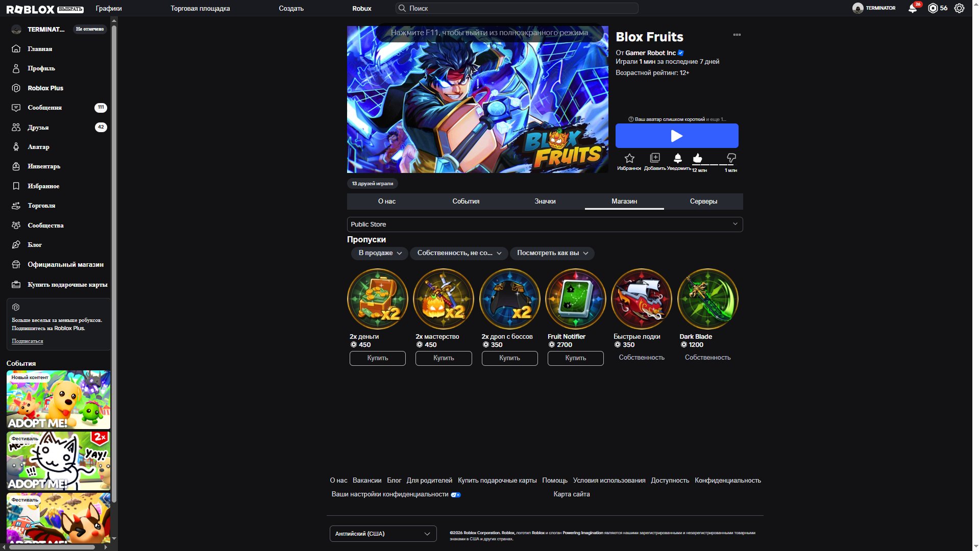980x551 pixels.
Task: Click the Fruit Notifier pass icon
Action: 575,299
